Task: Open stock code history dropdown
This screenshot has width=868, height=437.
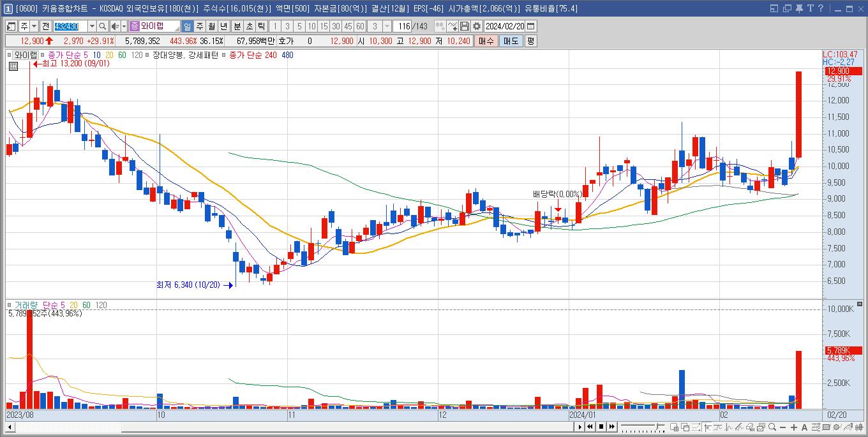Action: pos(92,26)
